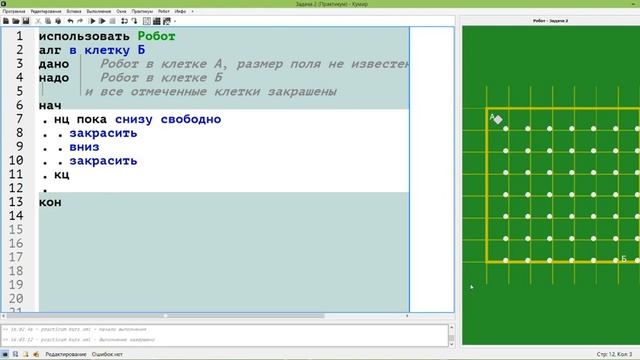Click output console scroll up arrow

[x=451, y=327]
